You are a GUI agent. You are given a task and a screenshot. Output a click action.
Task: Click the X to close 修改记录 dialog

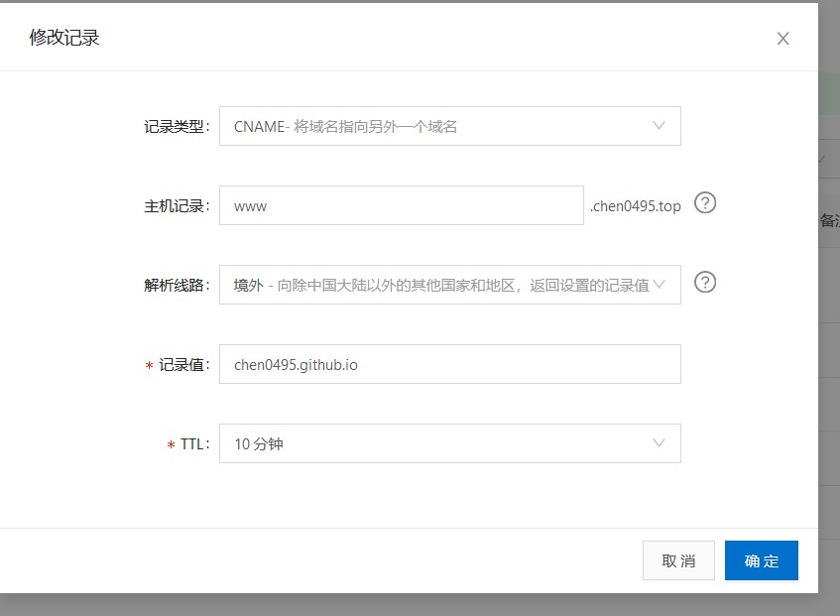point(782,39)
